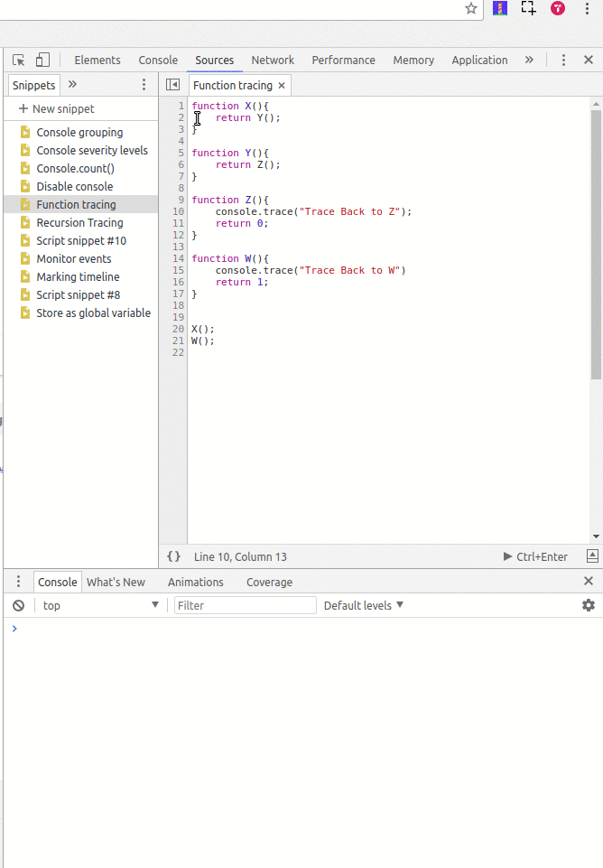Toggle the drawer icon in editor status bar
603x868 pixels.
(x=592, y=556)
